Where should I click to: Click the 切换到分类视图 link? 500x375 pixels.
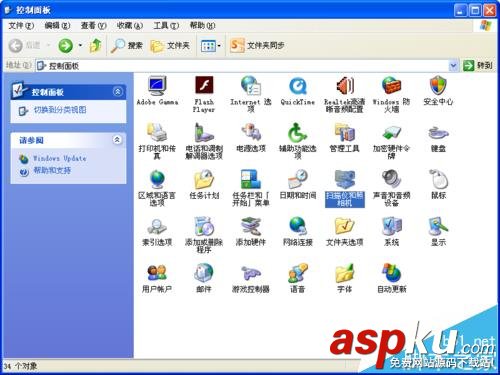pyautogui.click(x=60, y=110)
